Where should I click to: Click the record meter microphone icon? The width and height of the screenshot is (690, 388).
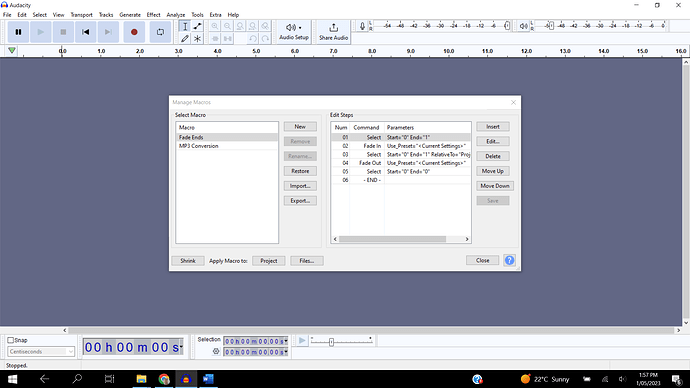point(362,26)
